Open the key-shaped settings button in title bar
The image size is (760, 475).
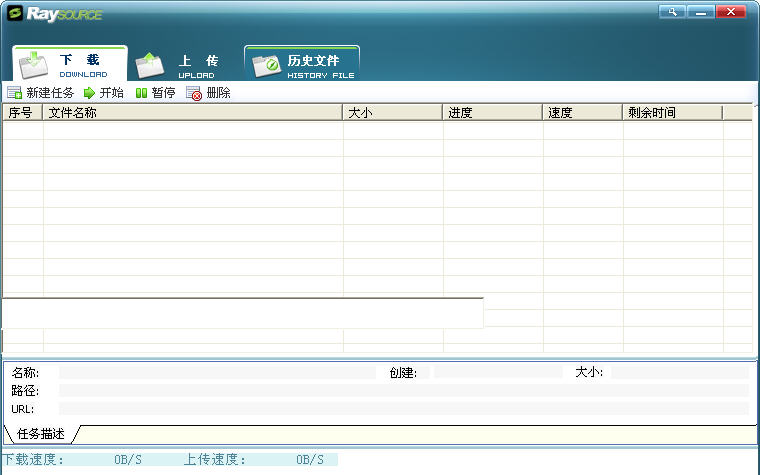pyautogui.click(x=672, y=12)
